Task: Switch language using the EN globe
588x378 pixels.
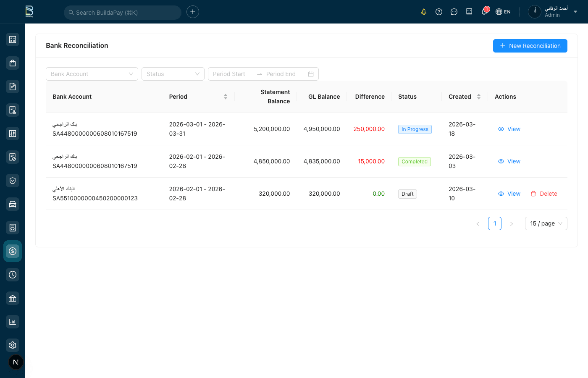Action: pos(503,12)
